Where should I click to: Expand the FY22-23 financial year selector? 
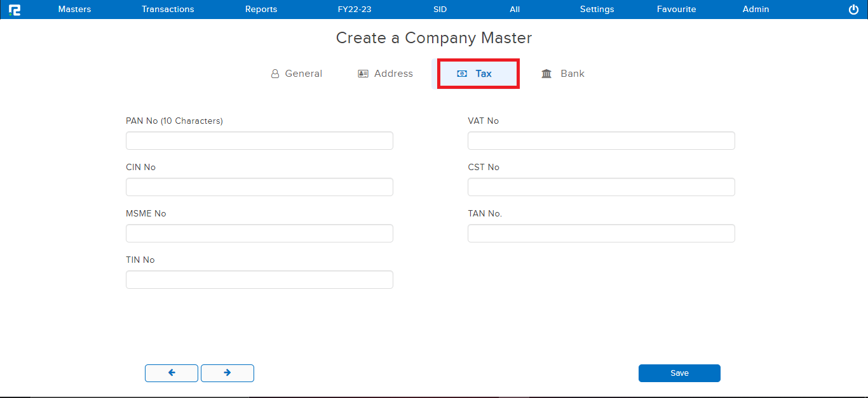point(355,10)
